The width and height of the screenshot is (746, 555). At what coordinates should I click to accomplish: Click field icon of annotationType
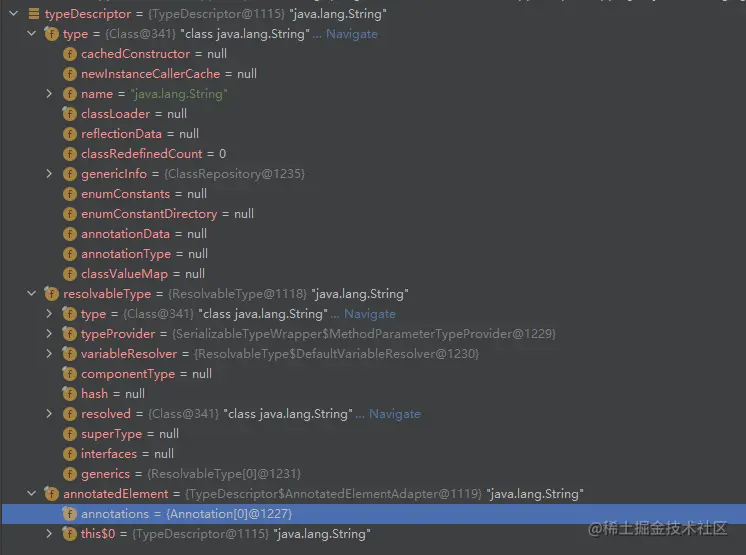(69, 253)
